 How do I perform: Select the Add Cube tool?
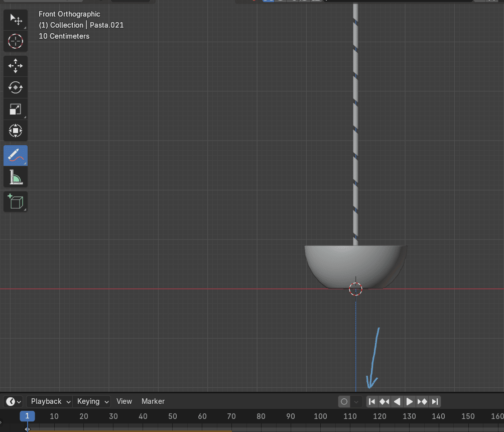(16, 202)
